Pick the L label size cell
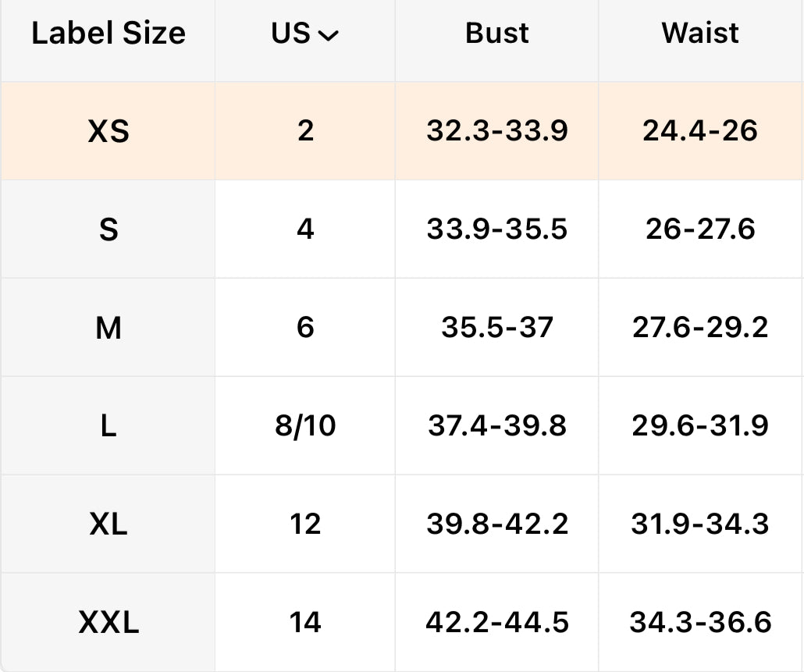804x672 pixels. 109,426
